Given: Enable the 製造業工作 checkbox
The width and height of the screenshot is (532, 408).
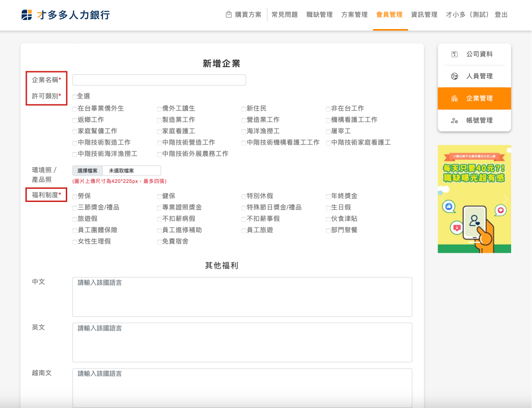Looking at the screenshot, I should click(159, 120).
